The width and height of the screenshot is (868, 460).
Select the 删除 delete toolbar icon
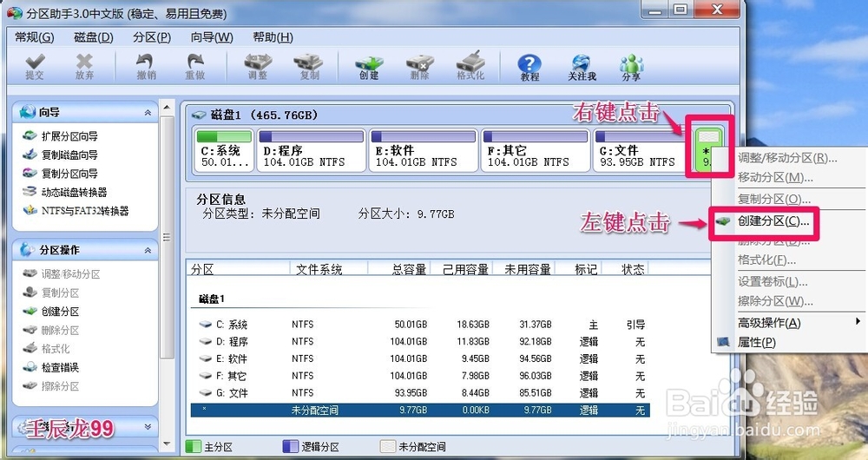click(419, 67)
